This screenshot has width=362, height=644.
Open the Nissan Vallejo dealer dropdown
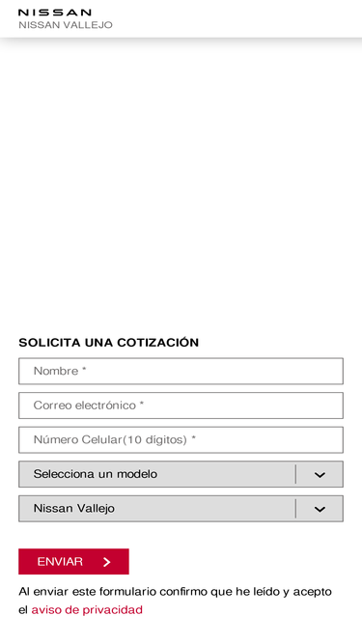click(181, 509)
